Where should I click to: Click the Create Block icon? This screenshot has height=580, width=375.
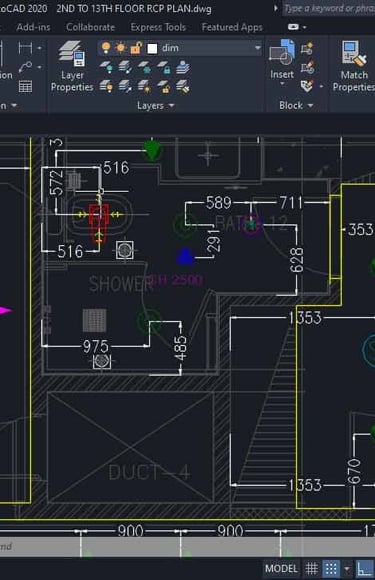307,48
